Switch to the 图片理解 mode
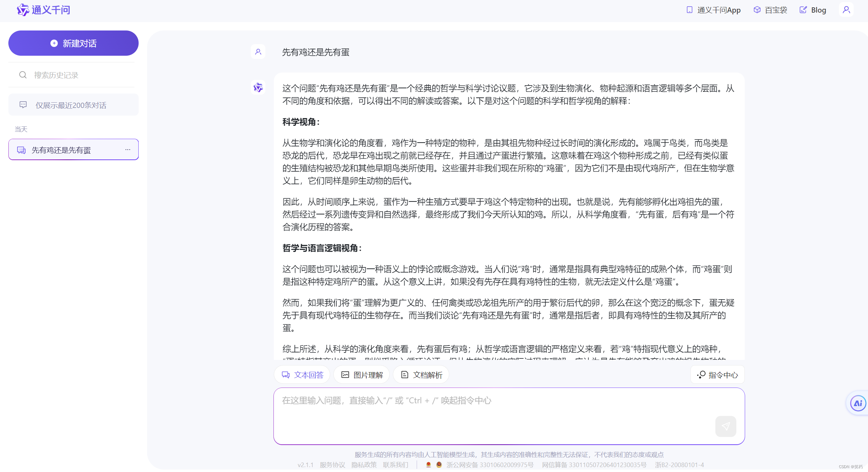 361,375
